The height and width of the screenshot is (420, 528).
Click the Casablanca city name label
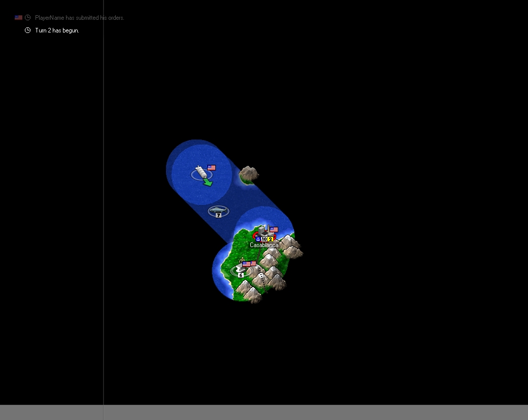264,245
